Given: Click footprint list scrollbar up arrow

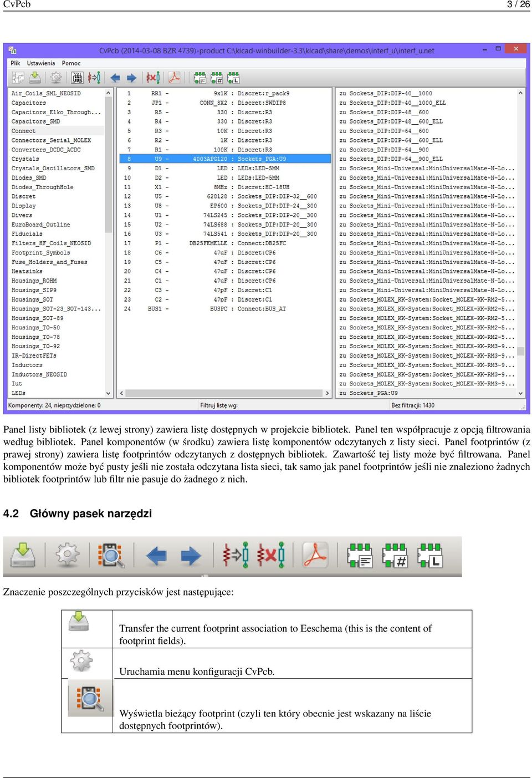Looking at the screenshot, I should 520,93.
